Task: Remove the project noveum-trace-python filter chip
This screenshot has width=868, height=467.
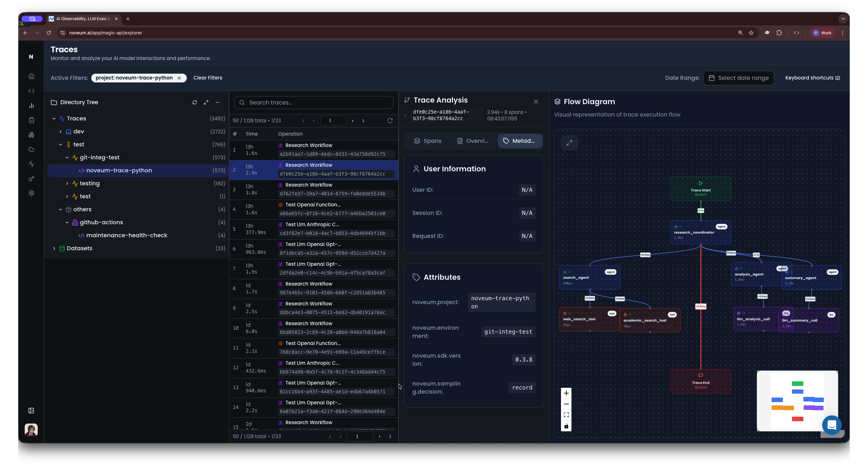Action: (x=179, y=78)
